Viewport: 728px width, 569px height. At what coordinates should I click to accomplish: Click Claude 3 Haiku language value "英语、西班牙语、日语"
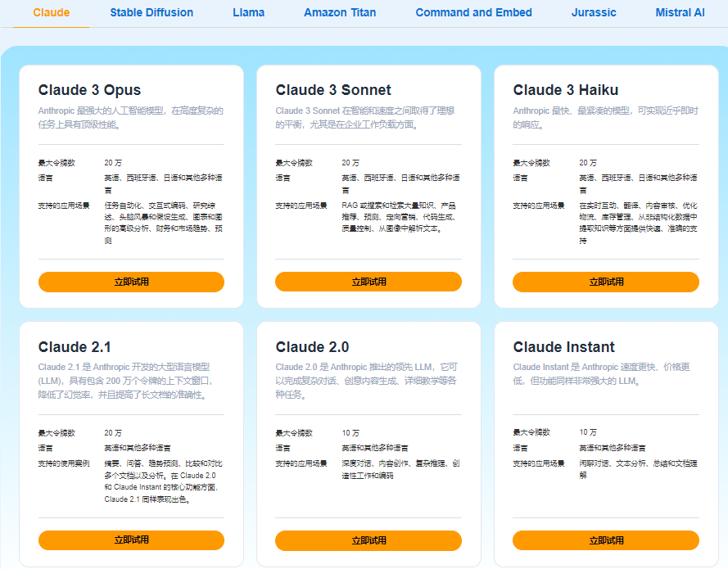coord(638,183)
